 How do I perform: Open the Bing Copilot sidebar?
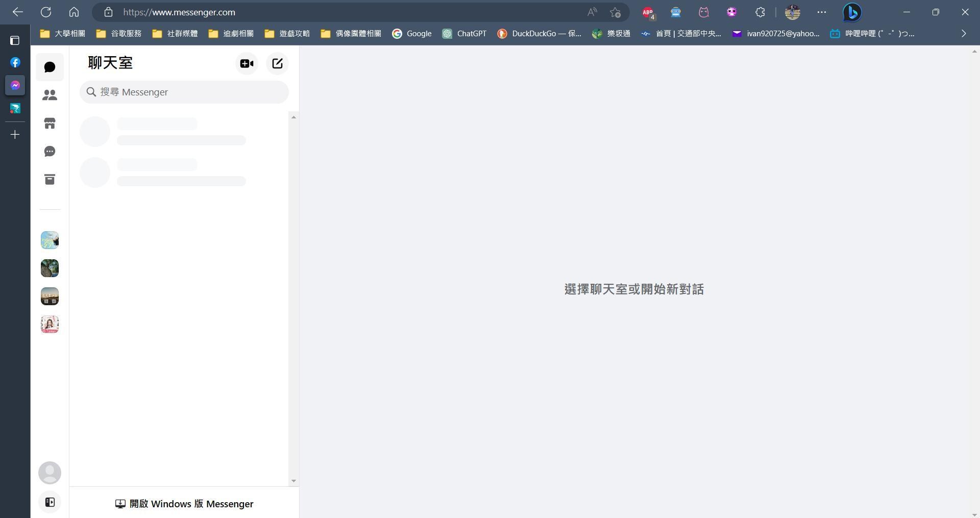pyautogui.click(x=851, y=12)
